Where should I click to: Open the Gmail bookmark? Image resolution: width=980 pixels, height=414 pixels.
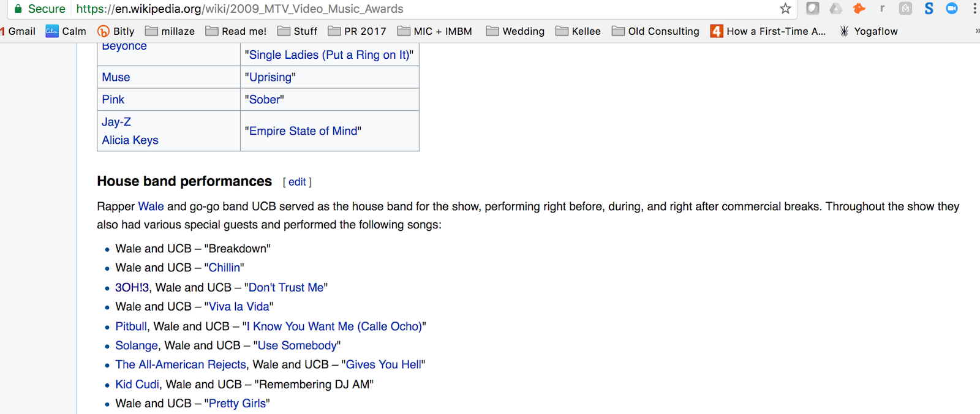click(18, 31)
